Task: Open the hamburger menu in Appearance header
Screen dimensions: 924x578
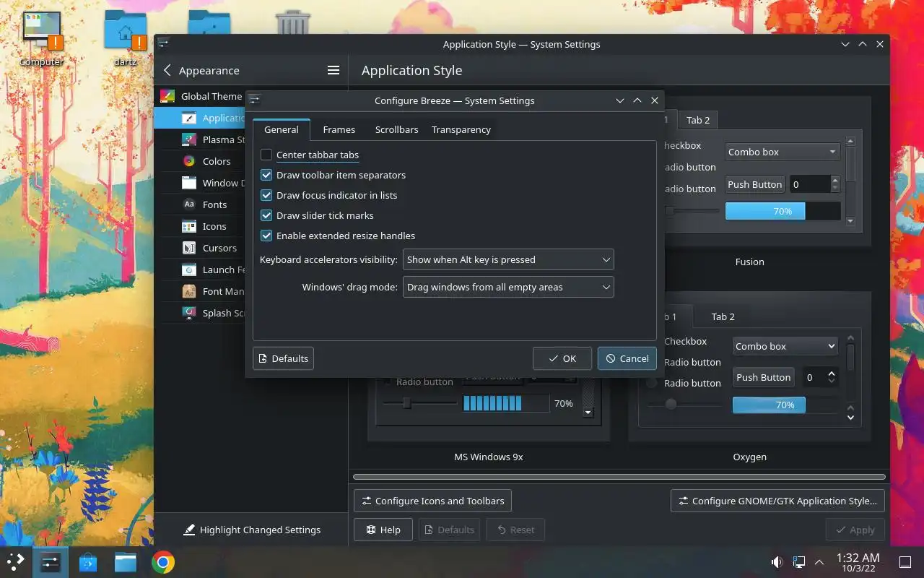Action: tap(333, 70)
